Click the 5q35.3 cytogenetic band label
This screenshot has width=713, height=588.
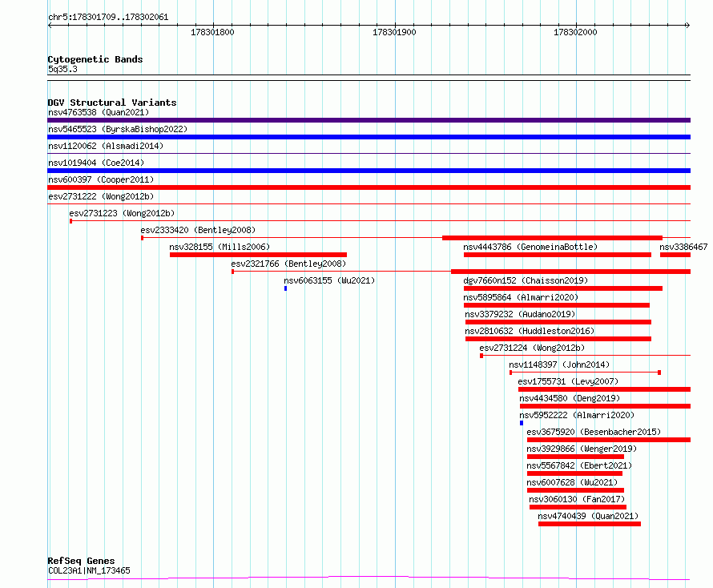point(62,69)
